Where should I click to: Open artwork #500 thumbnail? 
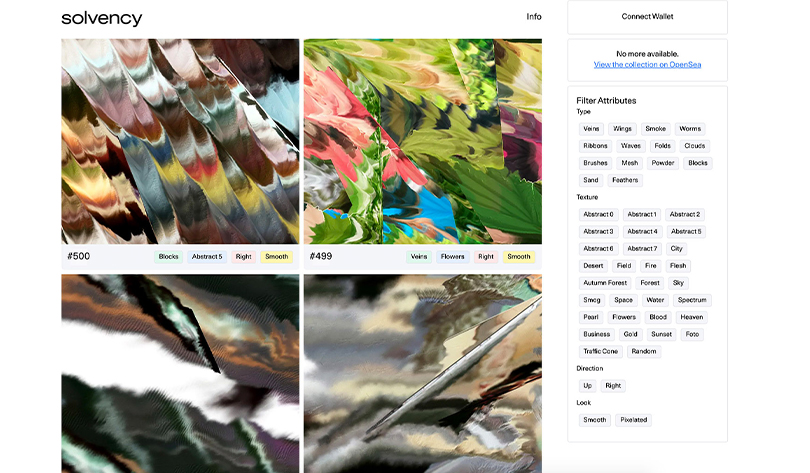[x=180, y=141]
